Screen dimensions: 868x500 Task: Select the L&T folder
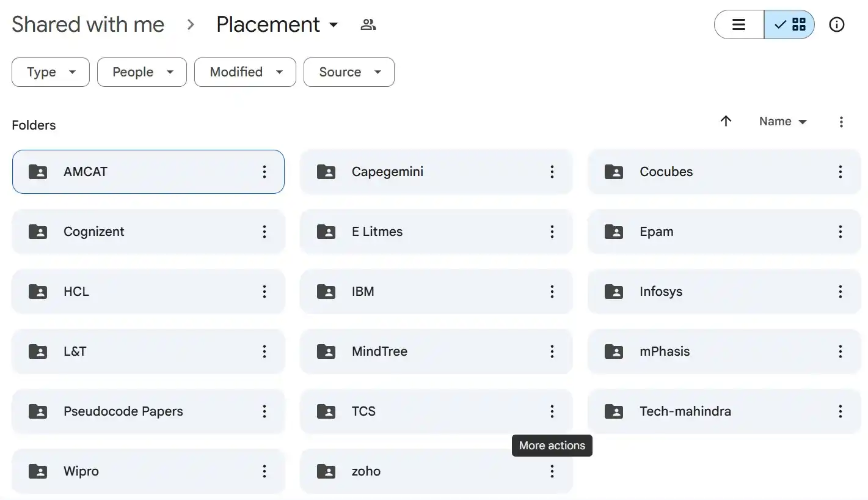pyautogui.click(x=148, y=351)
